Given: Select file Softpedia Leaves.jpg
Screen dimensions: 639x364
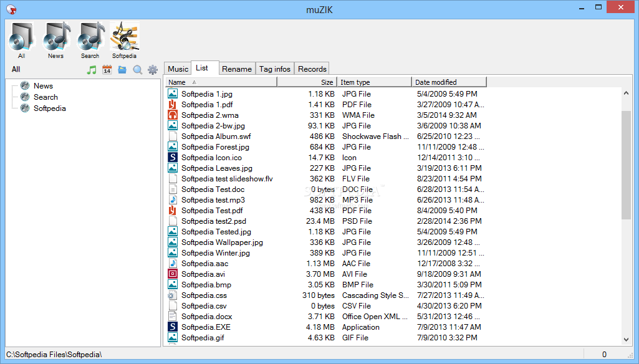Looking at the screenshot, I should (217, 168).
